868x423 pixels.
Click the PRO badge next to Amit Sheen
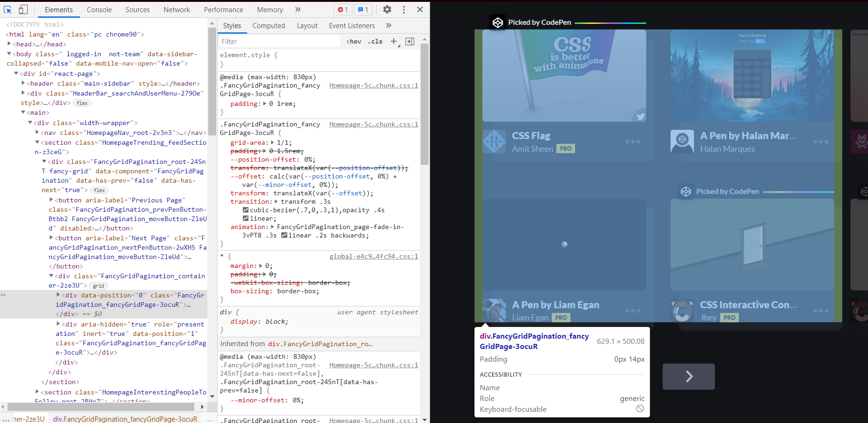tap(566, 148)
